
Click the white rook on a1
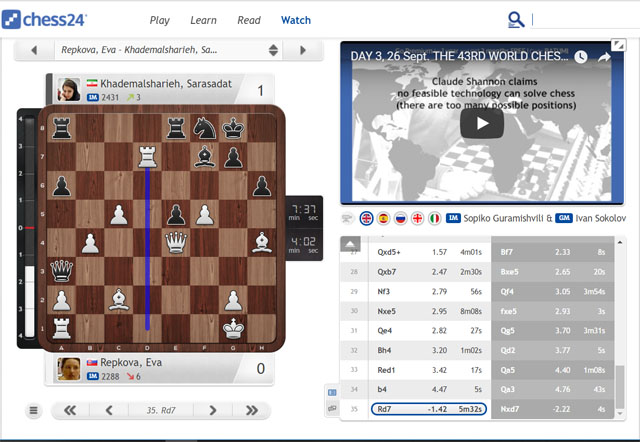[62, 328]
